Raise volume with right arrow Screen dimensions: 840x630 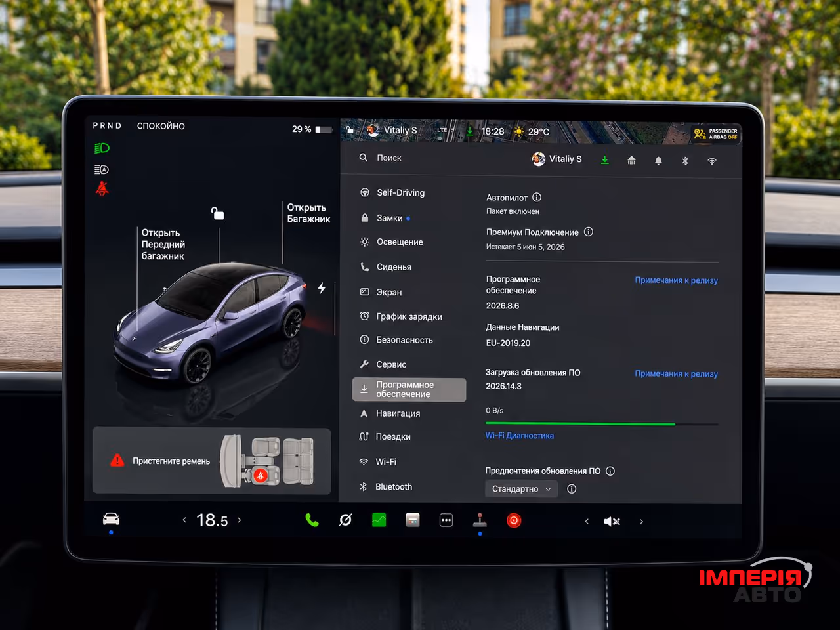[641, 522]
